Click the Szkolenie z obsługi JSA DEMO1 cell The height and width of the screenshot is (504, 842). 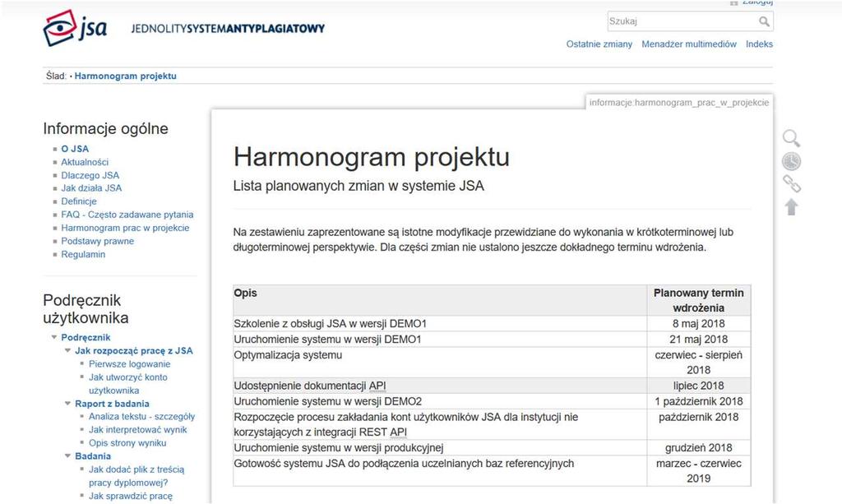(441, 323)
